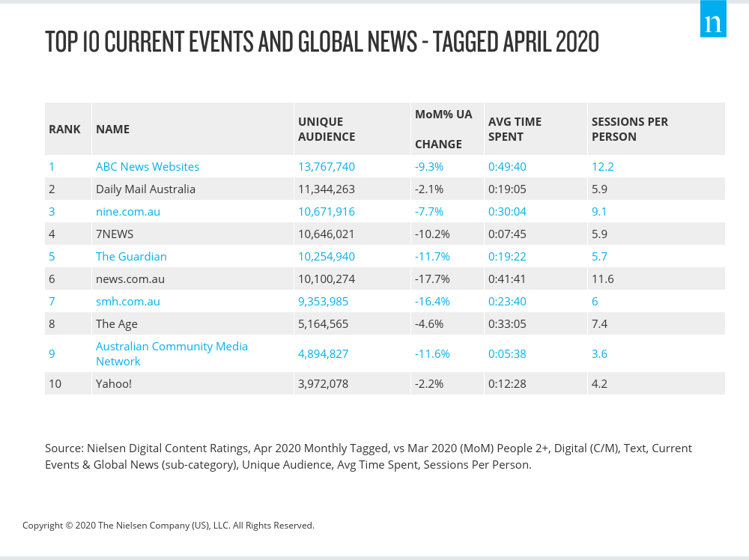Click the chart title heading
The height and width of the screenshot is (560, 749).
(x=322, y=41)
